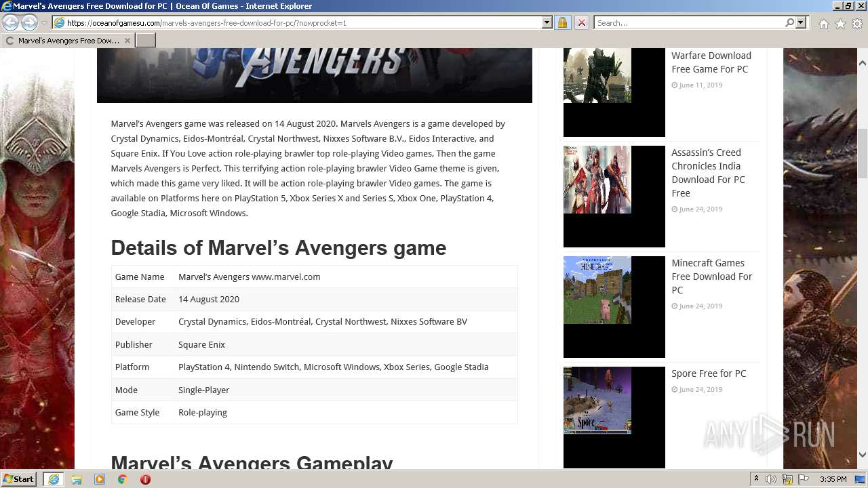Click the security lock icon
The width and height of the screenshot is (868, 488).
click(x=562, y=23)
